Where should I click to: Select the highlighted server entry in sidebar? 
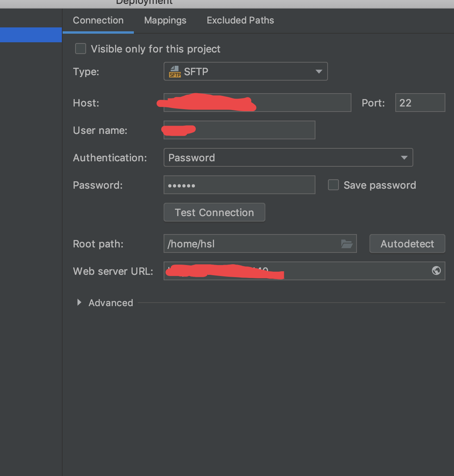31,35
